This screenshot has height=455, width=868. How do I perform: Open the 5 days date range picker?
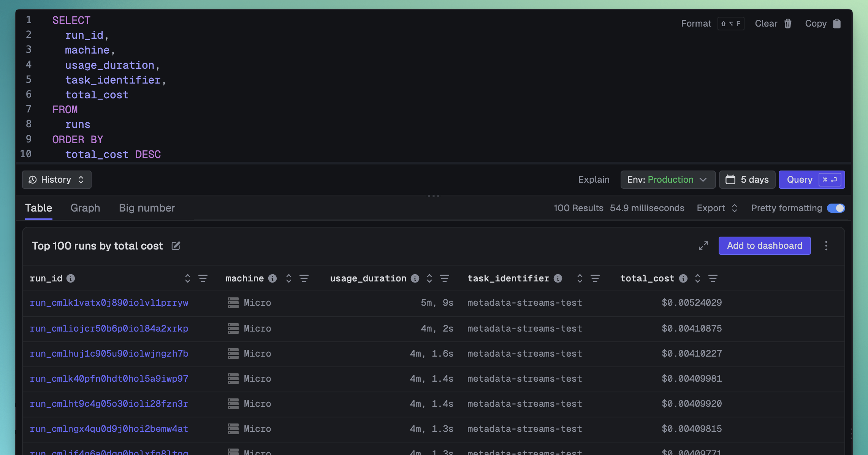click(747, 180)
